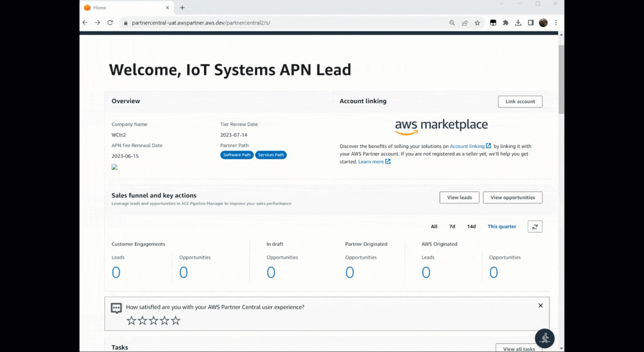644x352 pixels.
Task: Click the browser address bar URL
Action: pyautogui.click(x=201, y=23)
